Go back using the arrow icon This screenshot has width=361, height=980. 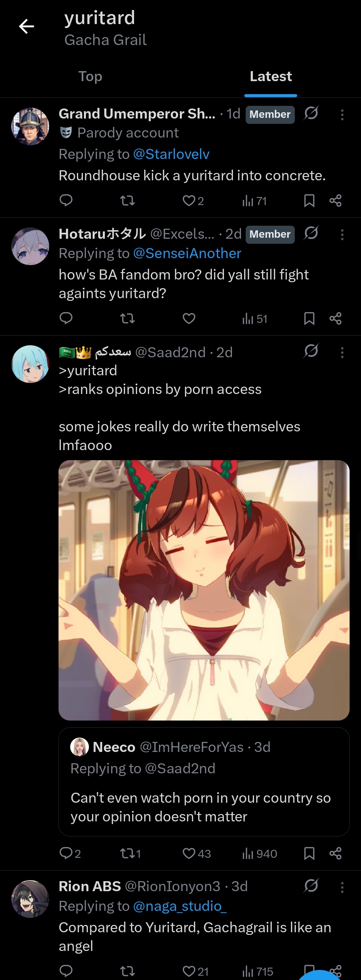[26, 26]
